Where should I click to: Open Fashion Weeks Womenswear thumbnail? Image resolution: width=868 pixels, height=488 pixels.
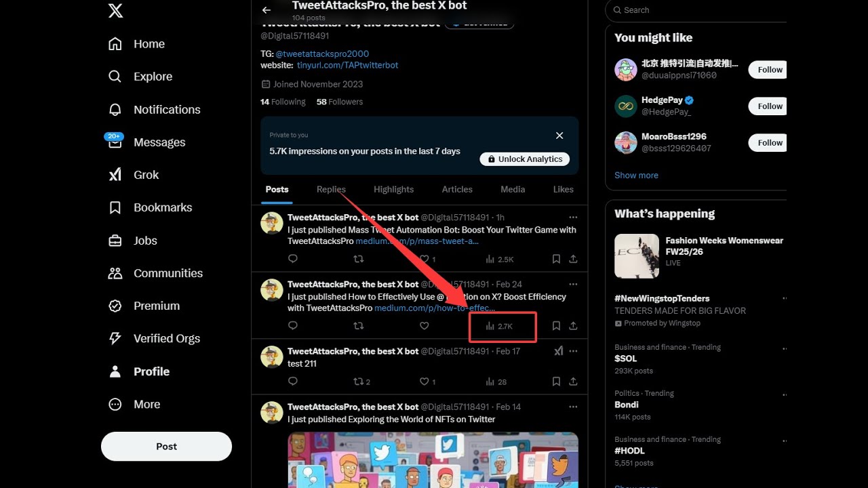[637, 256]
